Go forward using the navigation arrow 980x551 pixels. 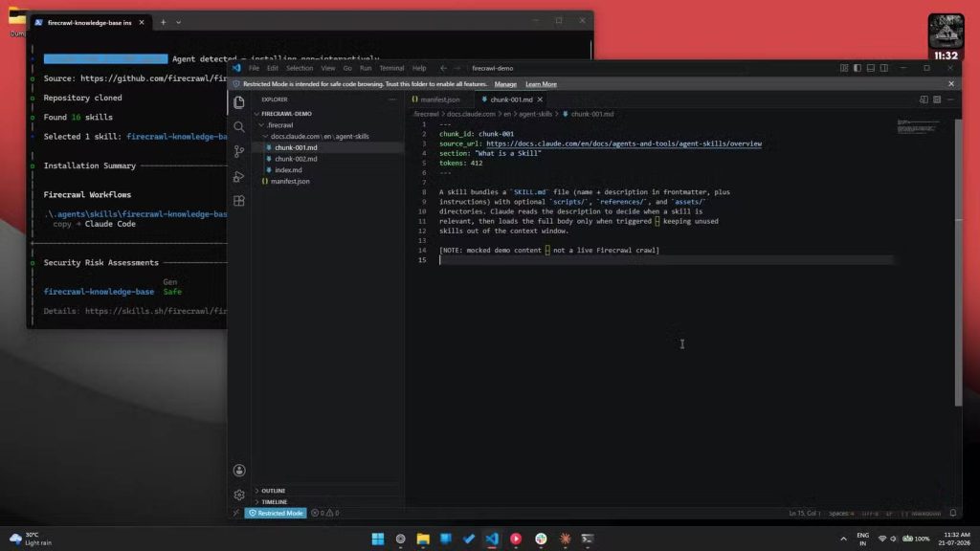click(x=457, y=68)
